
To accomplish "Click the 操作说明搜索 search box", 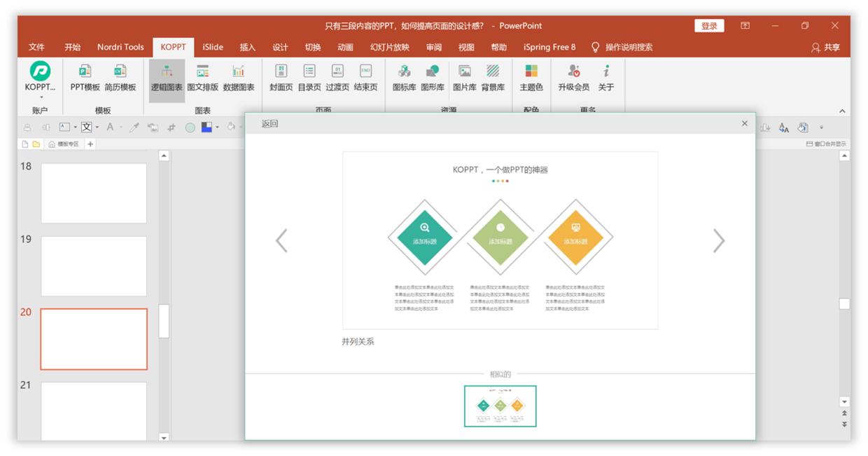I will 622,47.
